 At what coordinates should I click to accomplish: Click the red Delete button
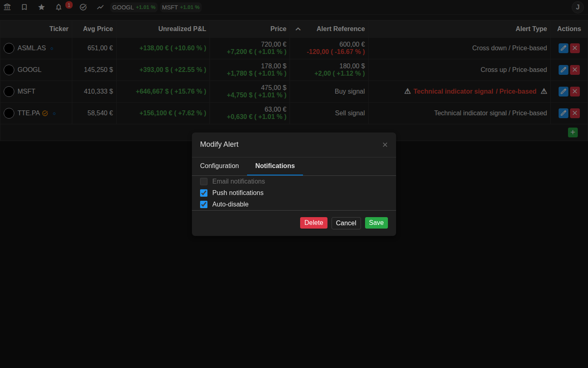coord(314,223)
